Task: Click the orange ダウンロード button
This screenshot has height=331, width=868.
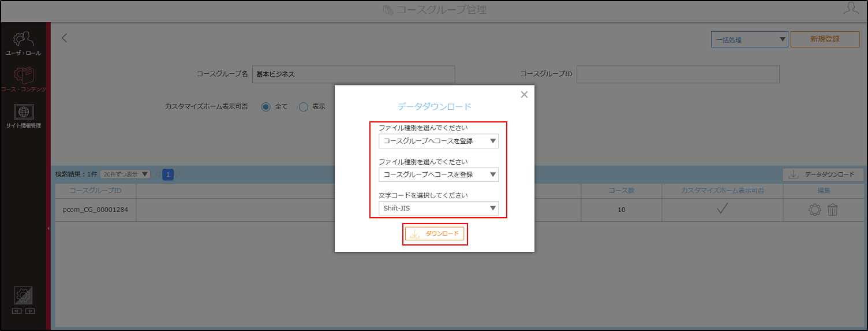Action: 435,233
